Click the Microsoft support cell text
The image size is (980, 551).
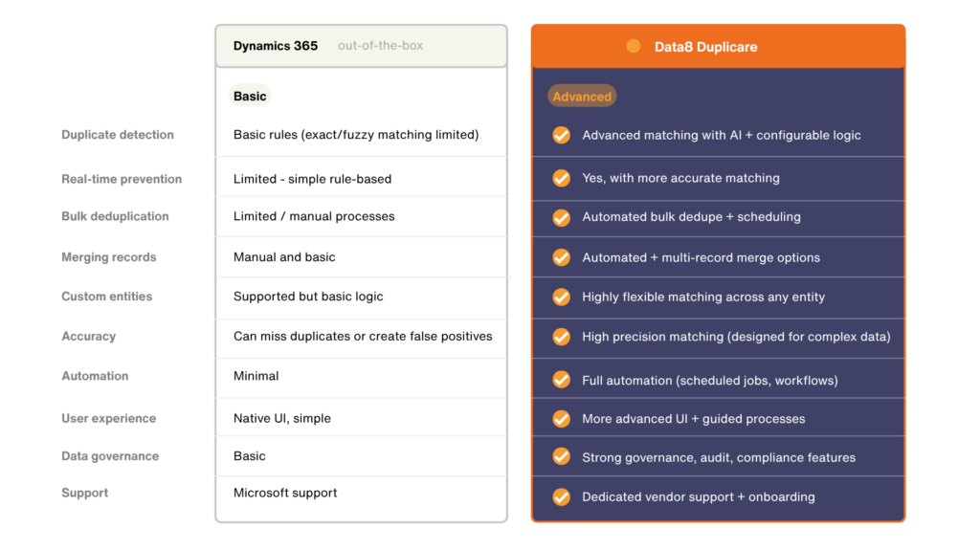(x=285, y=493)
